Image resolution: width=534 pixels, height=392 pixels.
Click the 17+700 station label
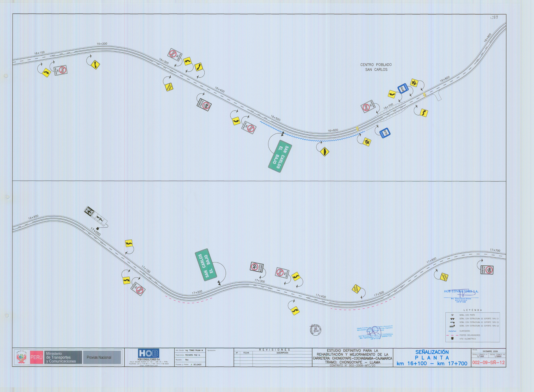tap(495, 250)
